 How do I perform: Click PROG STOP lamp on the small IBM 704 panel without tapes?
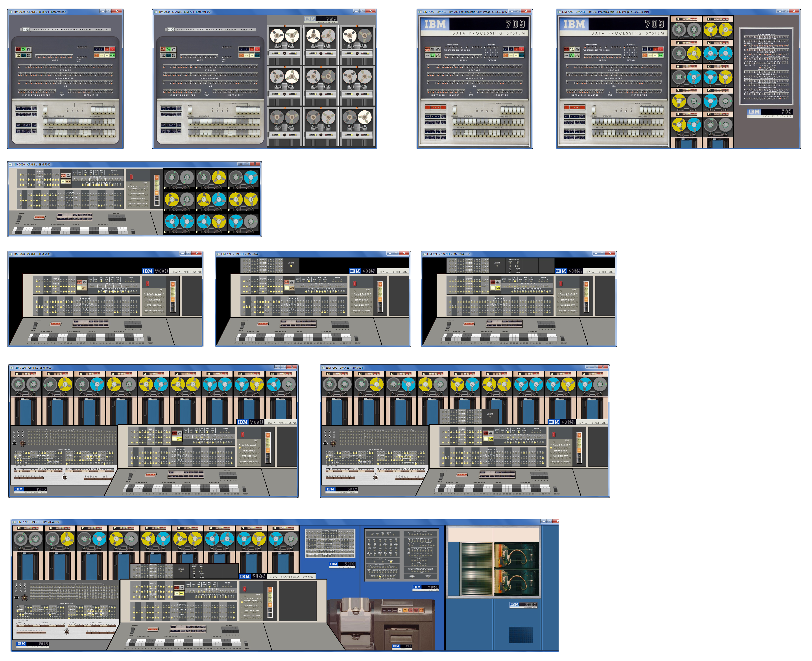(18, 49)
